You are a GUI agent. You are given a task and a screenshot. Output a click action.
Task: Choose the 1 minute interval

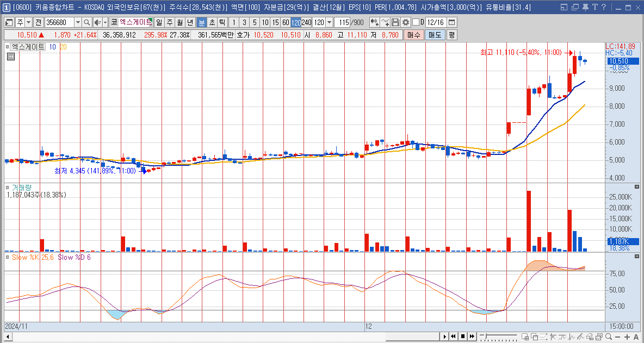[234, 22]
